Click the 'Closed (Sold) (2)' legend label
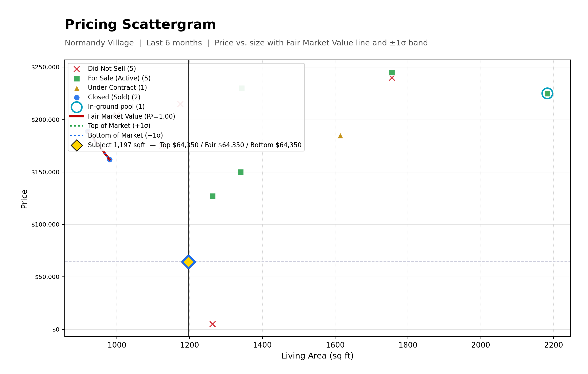The height and width of the screenshot is (374, 588). pos(114,97)
